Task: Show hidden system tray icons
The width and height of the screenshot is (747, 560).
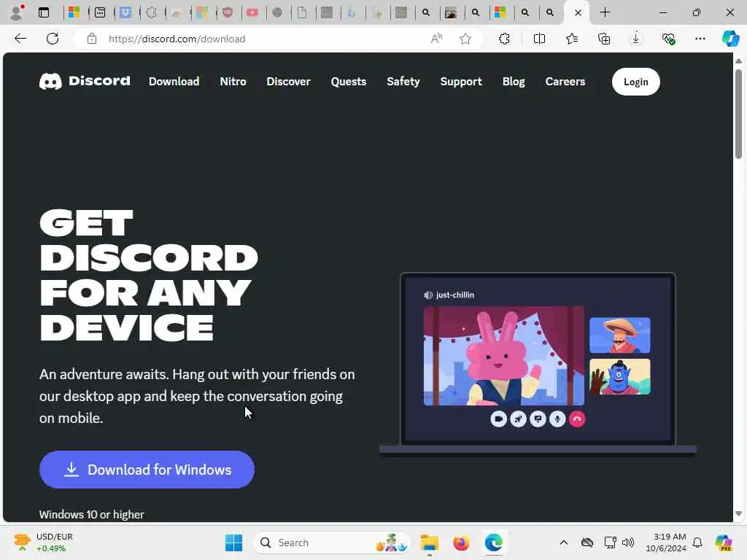Action: point(564,542)
